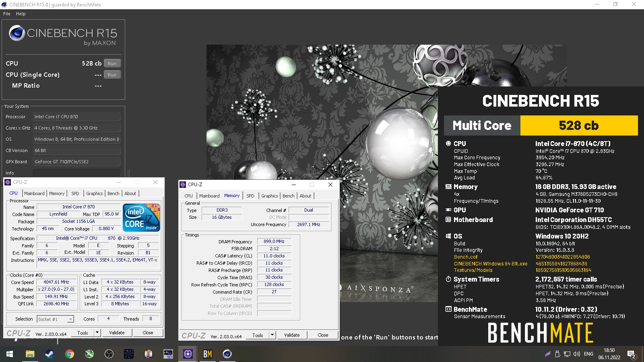This screenshot has height=362, width=644.
Task: Open the thermometer-icon app in taskbar
Action: pyautogui.click(x=149, y=354)
